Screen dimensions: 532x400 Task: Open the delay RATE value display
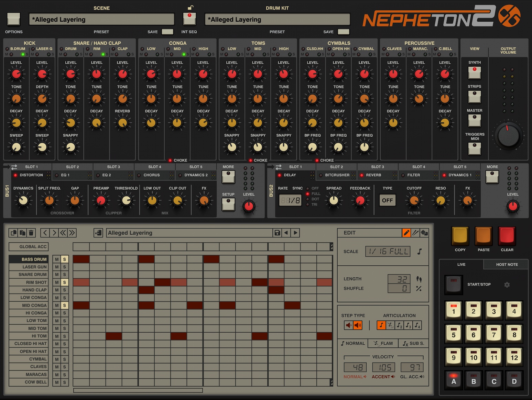(x=290, y=200)
